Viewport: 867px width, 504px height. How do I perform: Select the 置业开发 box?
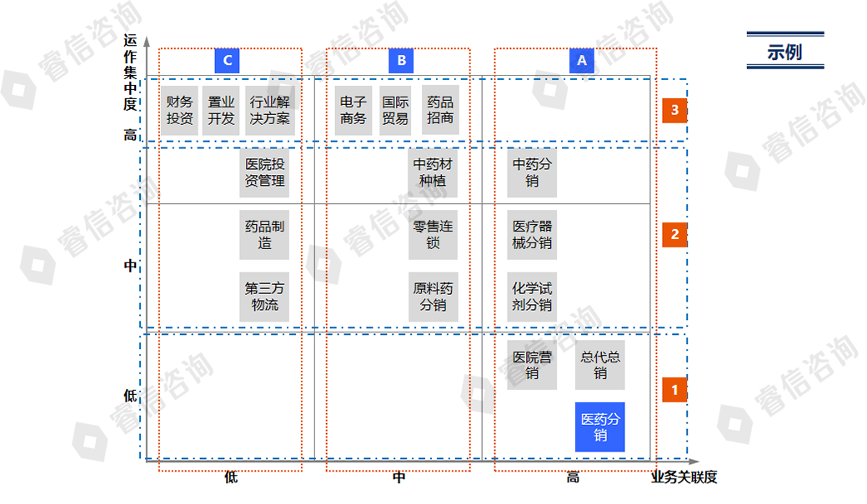[x=221, y=110]
